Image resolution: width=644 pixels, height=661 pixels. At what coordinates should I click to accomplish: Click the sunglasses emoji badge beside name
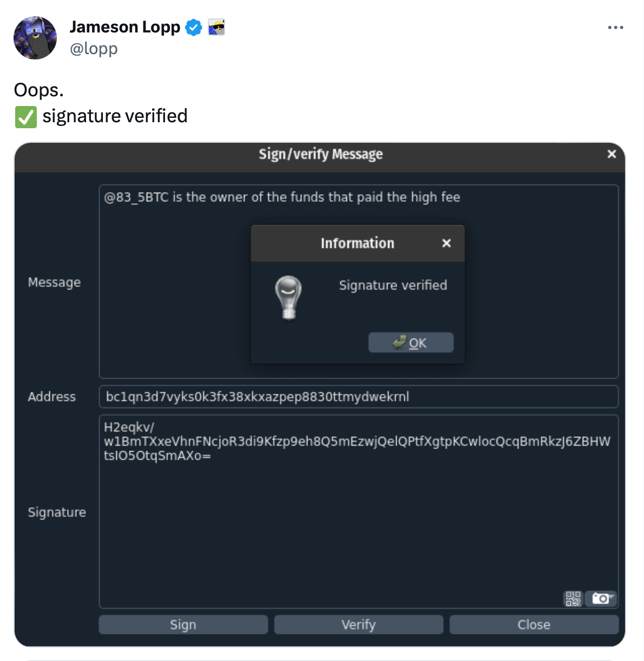click(216, 27)
